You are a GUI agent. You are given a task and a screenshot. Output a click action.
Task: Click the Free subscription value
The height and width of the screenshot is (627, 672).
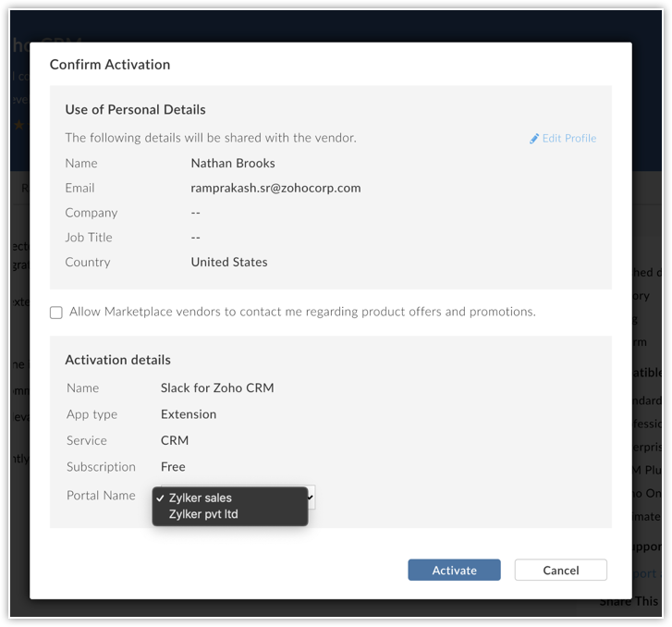173,467
